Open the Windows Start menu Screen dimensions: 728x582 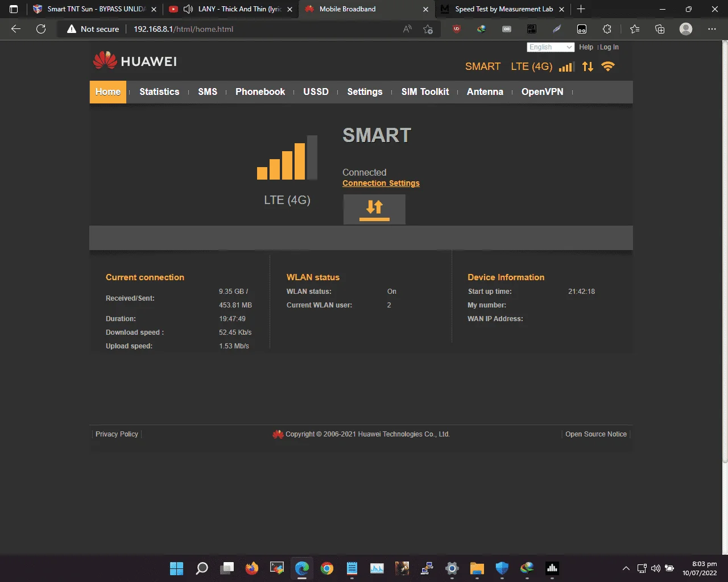[x=177, y=568]
